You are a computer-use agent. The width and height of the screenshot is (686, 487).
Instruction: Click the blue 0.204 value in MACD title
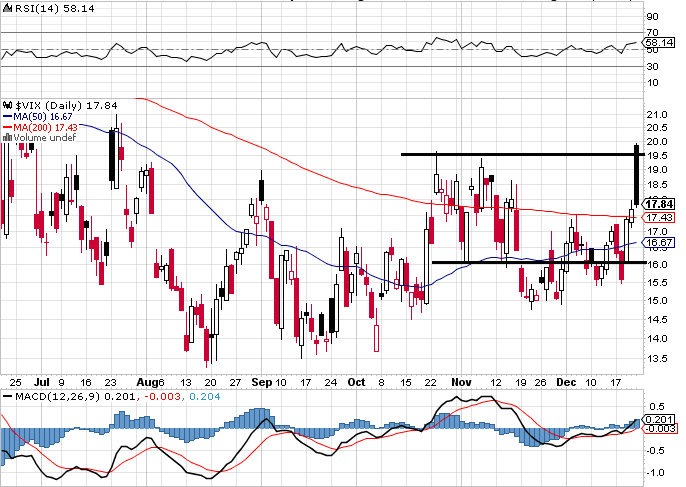[205, 397]
